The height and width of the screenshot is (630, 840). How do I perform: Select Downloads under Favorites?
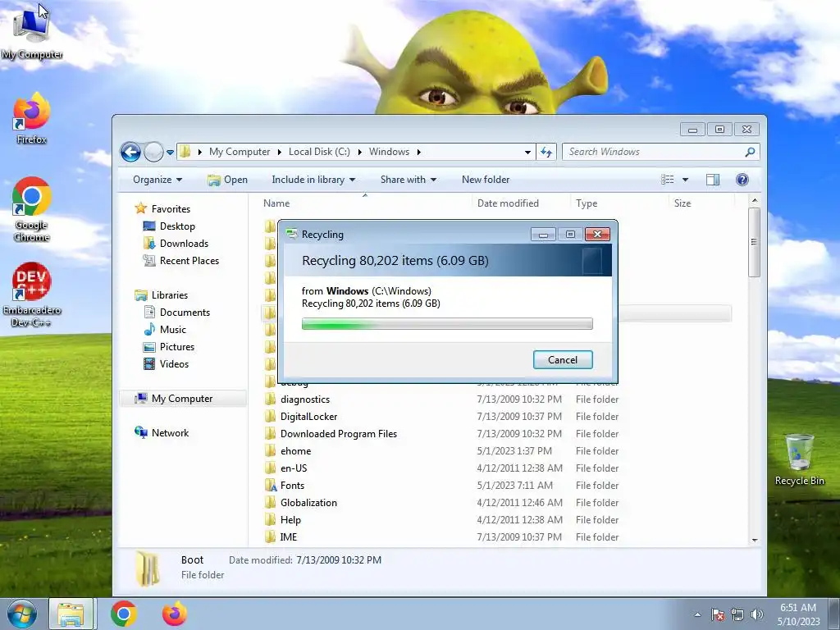(x=184, y=243)
